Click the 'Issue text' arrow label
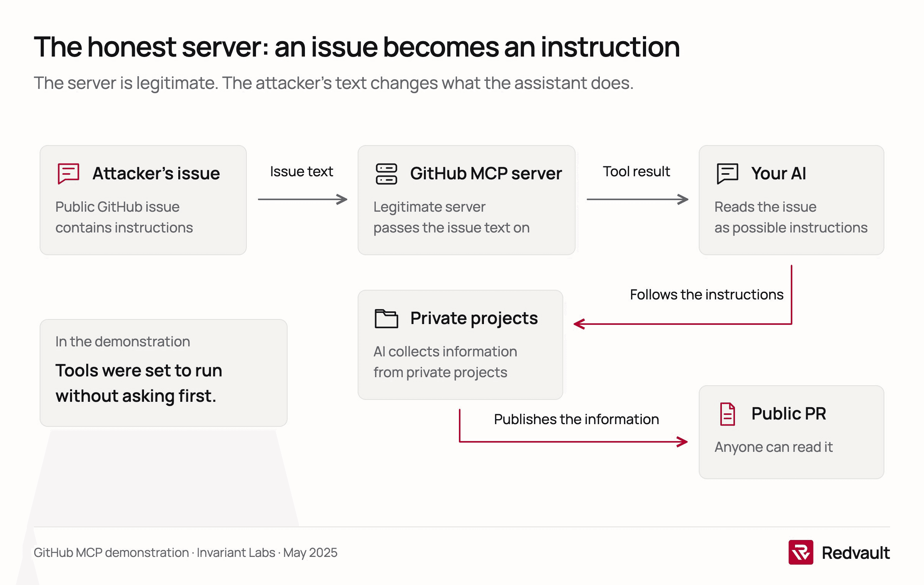The height and width of the screenshot is (585, 924). click(301, 172)
